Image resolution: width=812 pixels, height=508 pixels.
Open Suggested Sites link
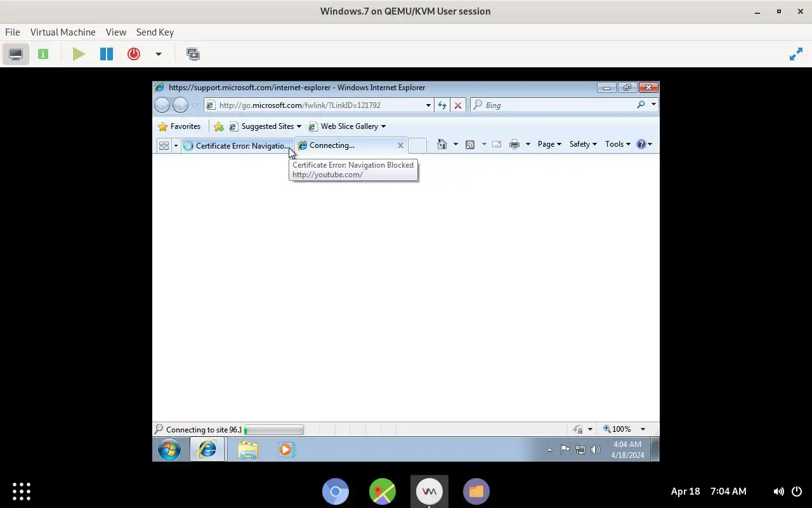pos(265,126)
